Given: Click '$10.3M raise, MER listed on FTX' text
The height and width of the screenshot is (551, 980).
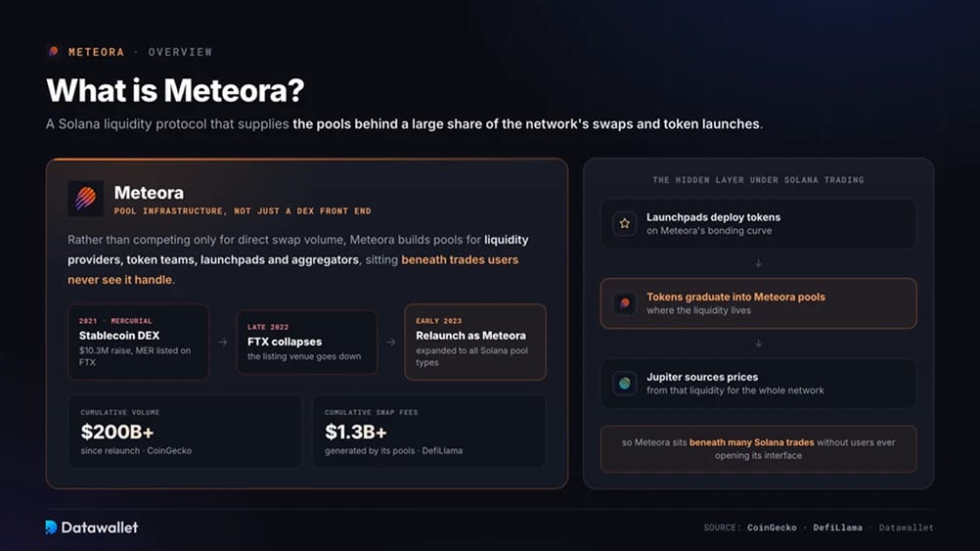Looking at the screenshot, I should click(134, 356).
